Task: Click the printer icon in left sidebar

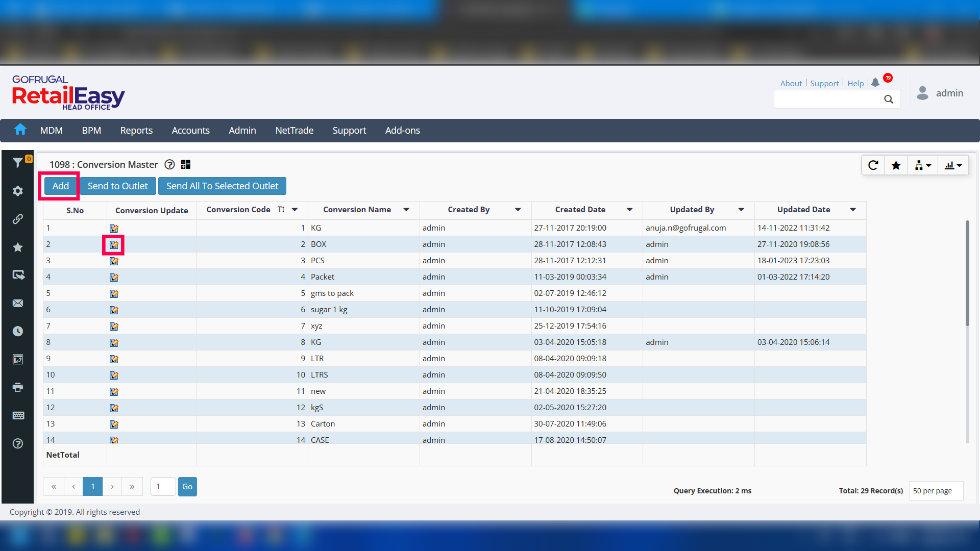Action: pyautogui.click(x=18, y=387)
